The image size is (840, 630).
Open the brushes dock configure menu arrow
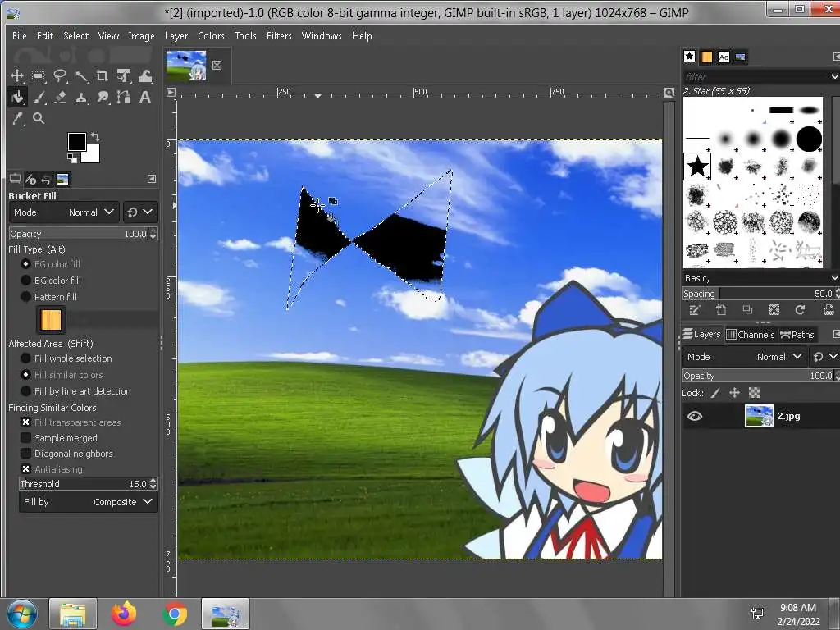coord(836,57)
